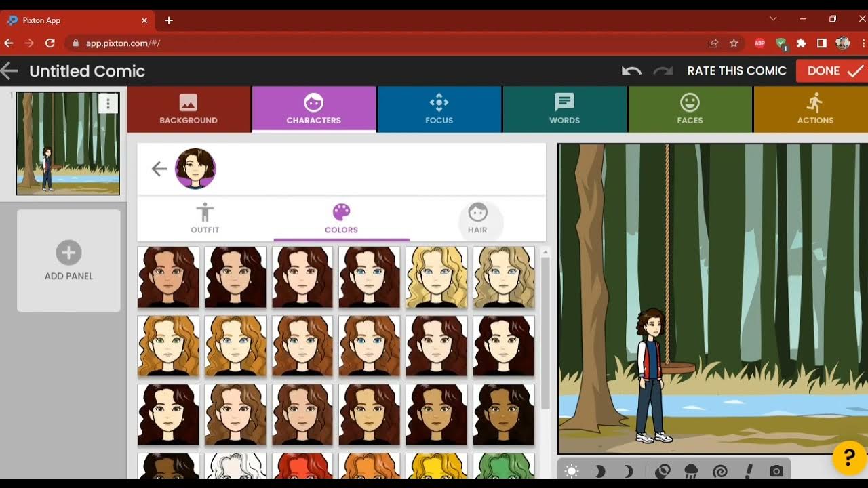This screenshot has width=868, height=488.
Task: Click RATE THIS COMIC
Action: click(x=736, y=70)
